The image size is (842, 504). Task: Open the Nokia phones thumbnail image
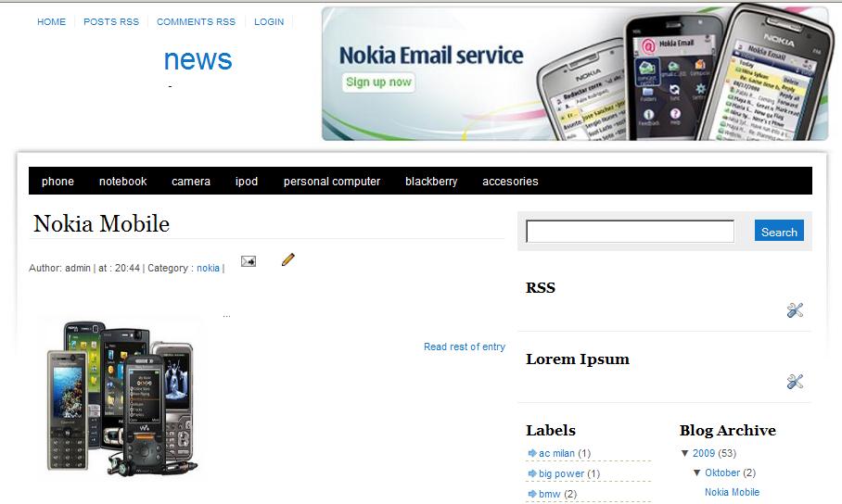121,397
